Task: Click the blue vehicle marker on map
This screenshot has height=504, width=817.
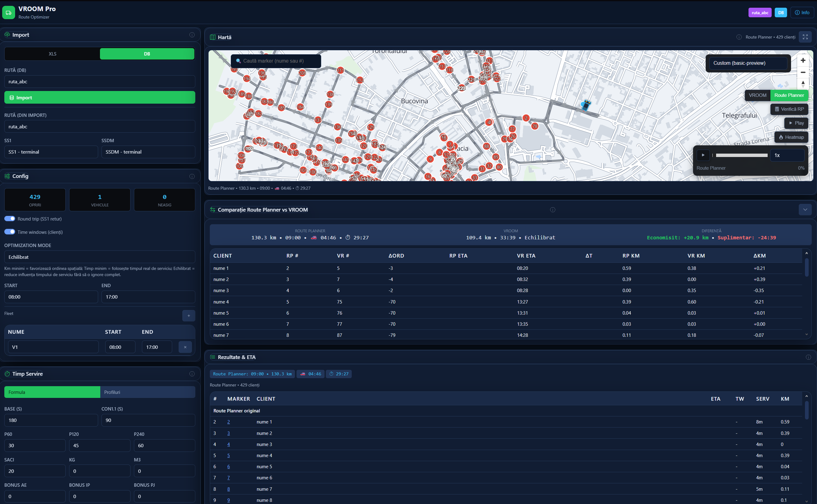Action: pyautogui.click(x=585, y=105)
